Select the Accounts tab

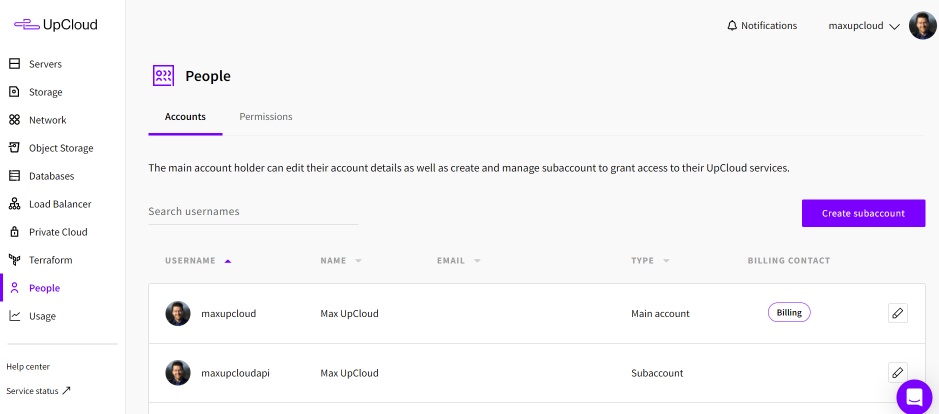coord(185,117)
